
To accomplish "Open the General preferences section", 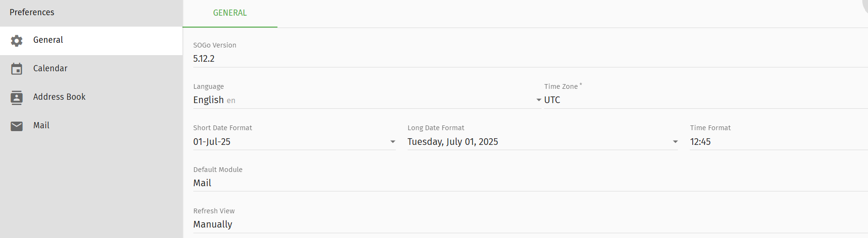I will (91, 40).
